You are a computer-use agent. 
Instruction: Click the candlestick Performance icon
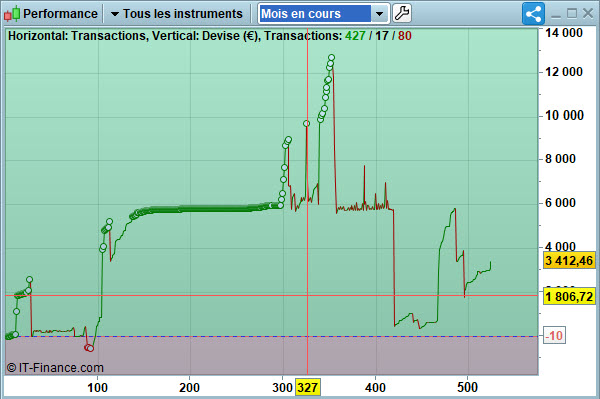(x=11, y=13)
